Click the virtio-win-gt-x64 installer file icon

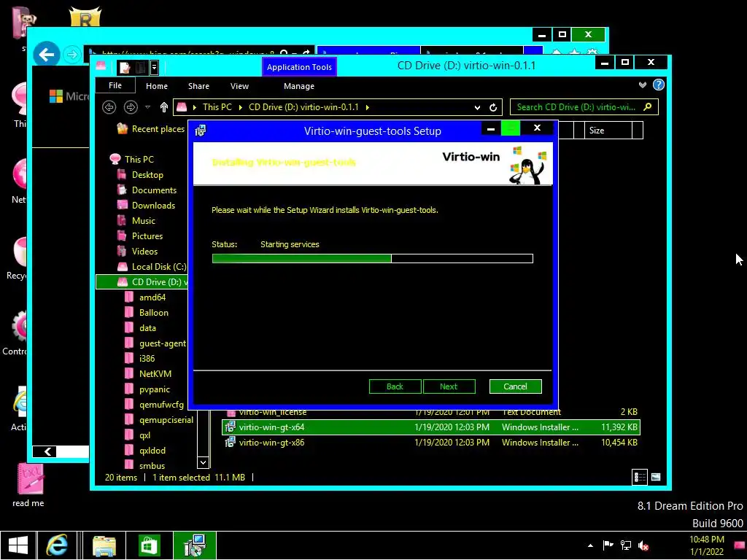[x=230, y=427]
